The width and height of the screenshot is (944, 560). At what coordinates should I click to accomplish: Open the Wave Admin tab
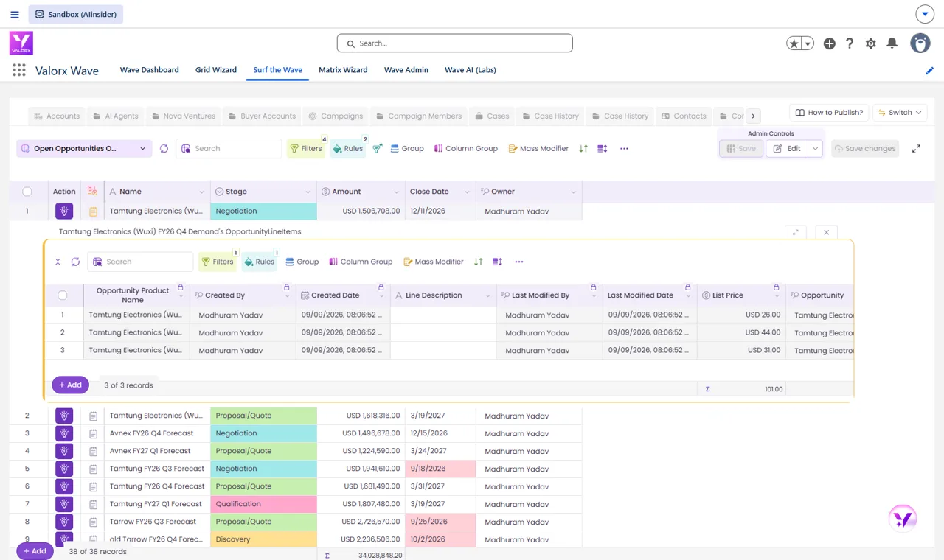click(406, 70)
